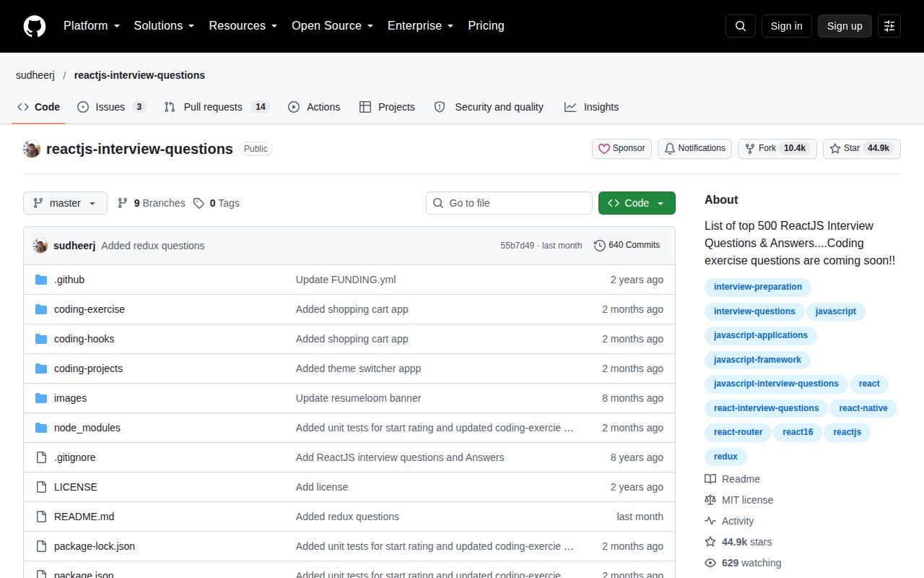
Task: Open the Pricing link
Action: pos(486,26)
